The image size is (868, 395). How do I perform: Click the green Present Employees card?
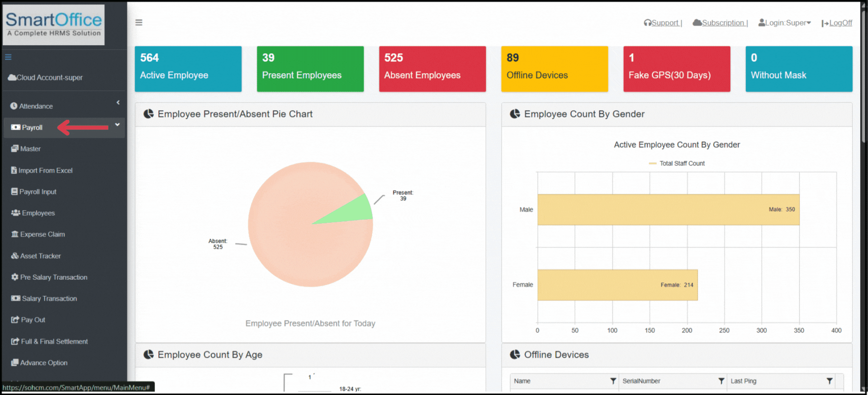click(x=310, y=69)
